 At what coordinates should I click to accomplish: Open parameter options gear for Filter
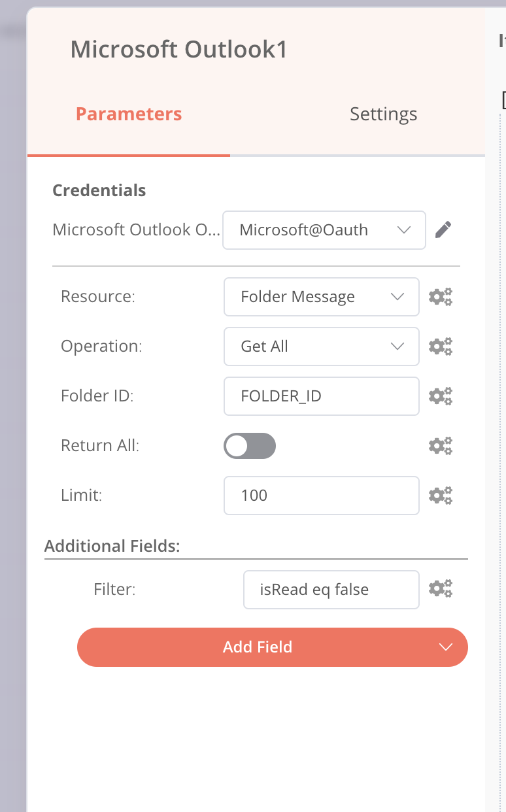click(441, 589)
